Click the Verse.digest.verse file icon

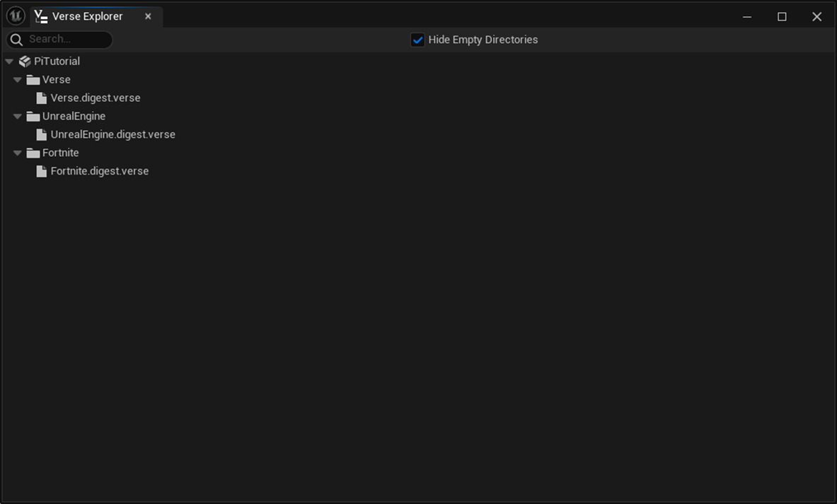pyautogui.click(x=41, y=98)
